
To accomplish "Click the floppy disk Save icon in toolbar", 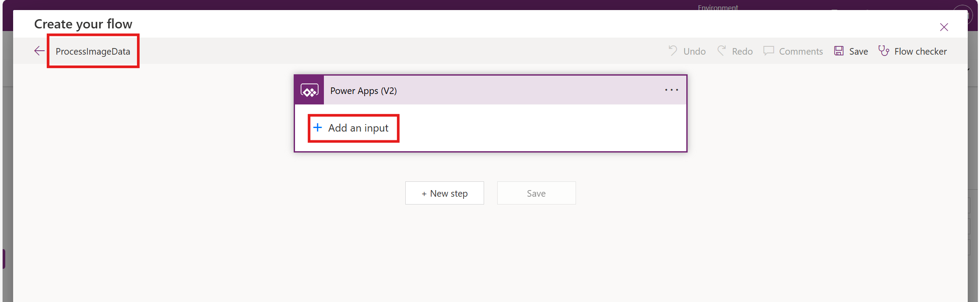I will (839, 51).
